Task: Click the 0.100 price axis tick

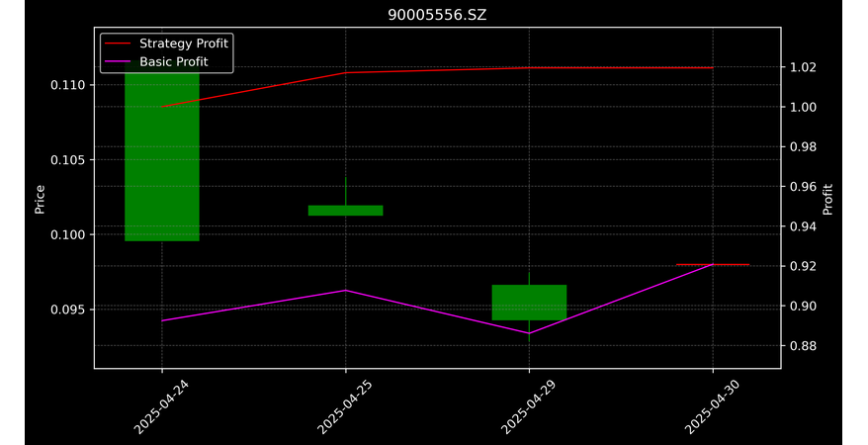Action: [x=68, y=234]
